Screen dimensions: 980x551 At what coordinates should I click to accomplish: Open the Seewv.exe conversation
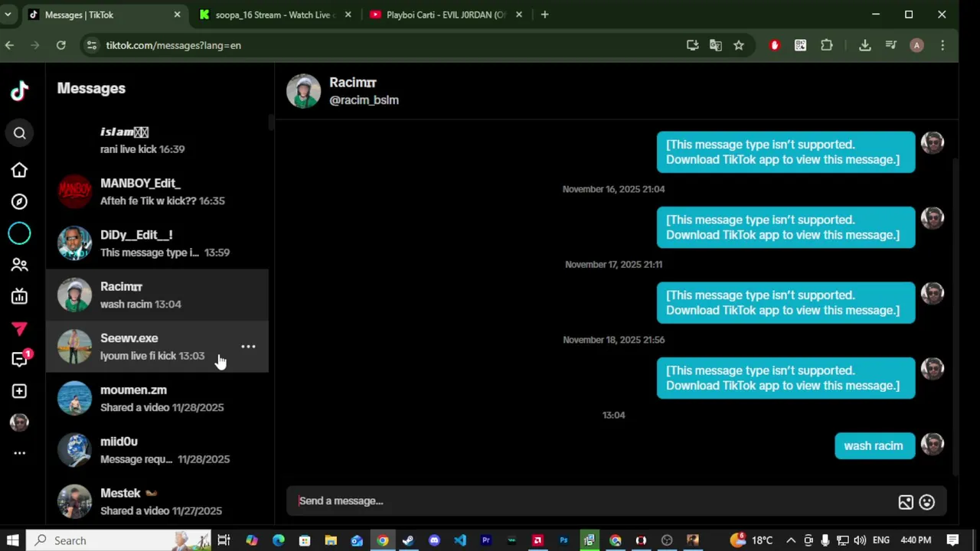[x=157, y=347]
